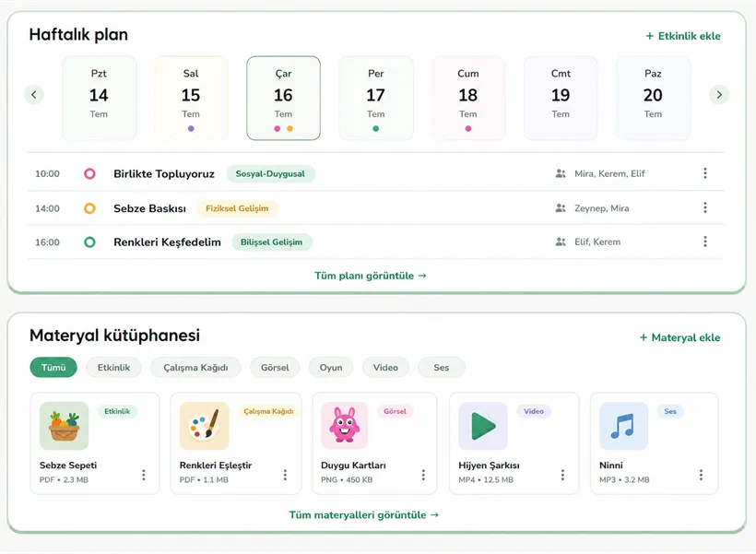
Task: Open options menu for Renkleri Keşfedelim
Action: point(705,242)
